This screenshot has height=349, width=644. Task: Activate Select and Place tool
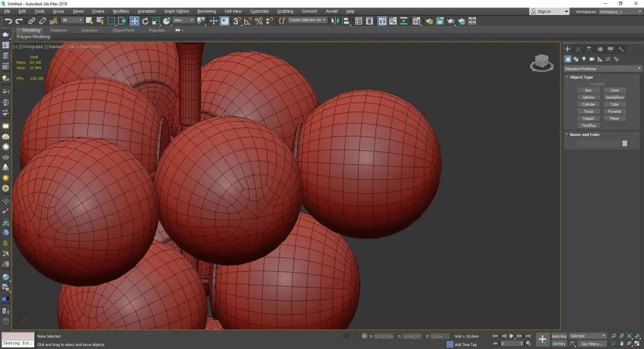pos(167,21)
